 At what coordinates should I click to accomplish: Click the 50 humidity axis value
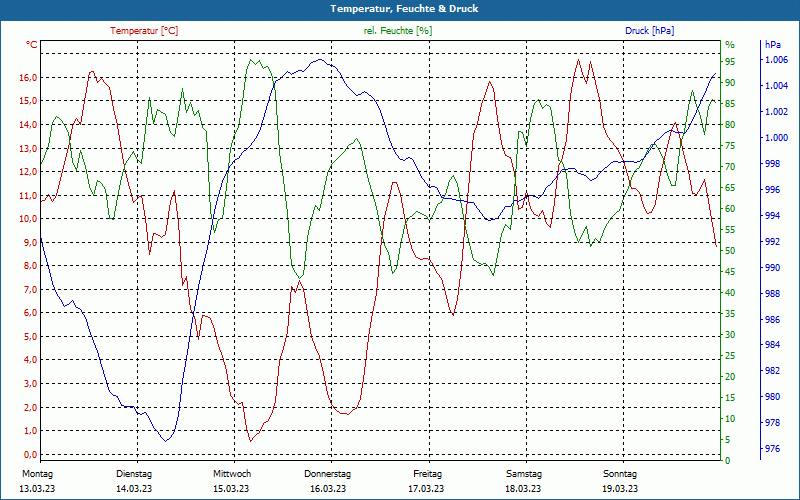pos(730,251)
